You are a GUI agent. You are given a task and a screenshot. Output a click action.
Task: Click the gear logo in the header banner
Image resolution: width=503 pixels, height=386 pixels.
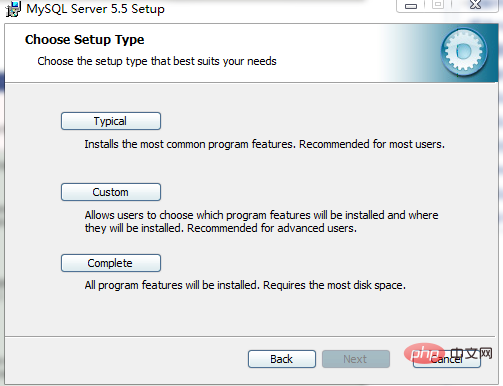tap(464, 52)
